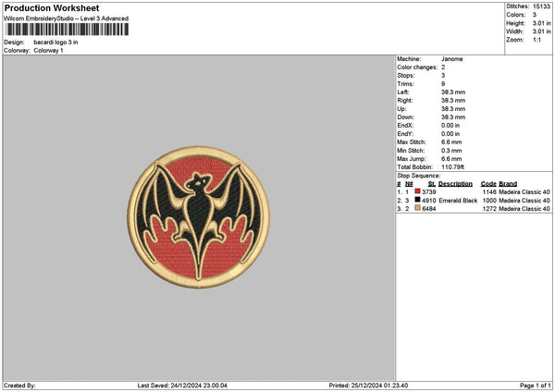Screen dimensions: 555x392
Task: Click the tan thread swatch 6484
Action: [x=418, y=208]
